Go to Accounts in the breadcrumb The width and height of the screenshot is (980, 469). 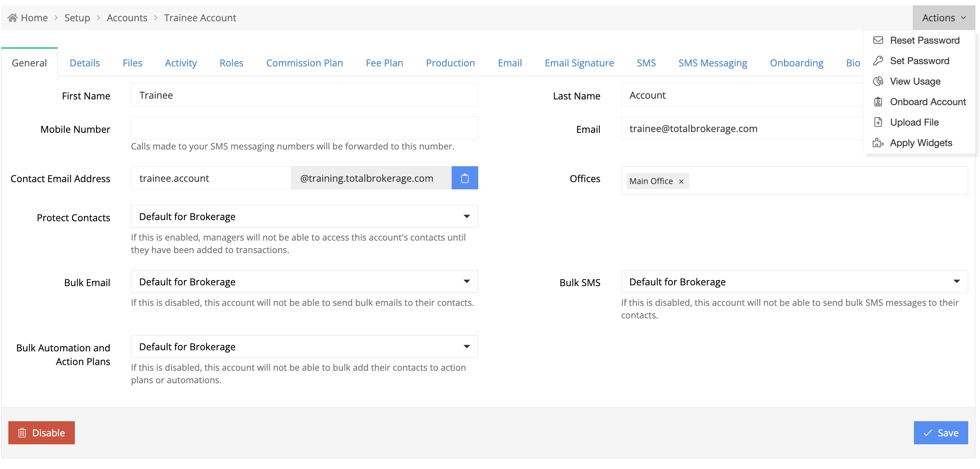(x=127, y=17)
